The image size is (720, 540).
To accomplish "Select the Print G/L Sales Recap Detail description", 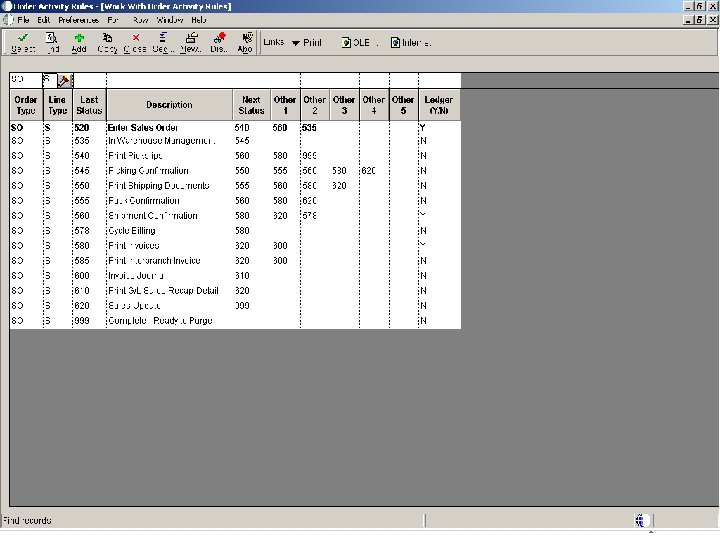I will [163, 291].
